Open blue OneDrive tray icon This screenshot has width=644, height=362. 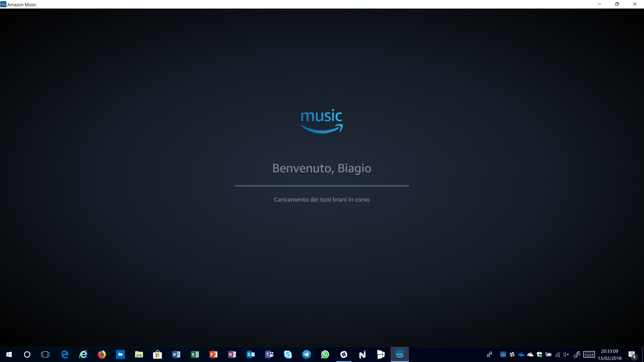521,354
